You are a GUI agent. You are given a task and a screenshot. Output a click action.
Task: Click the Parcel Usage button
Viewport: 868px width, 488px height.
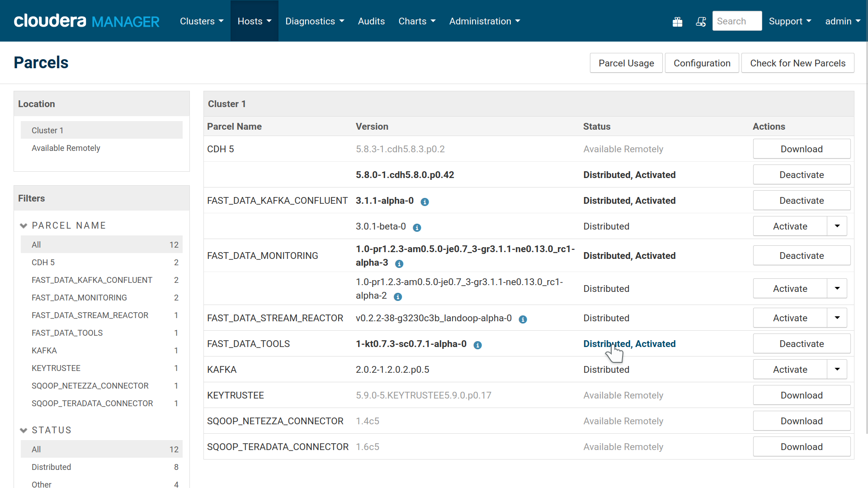click(626, 63)
